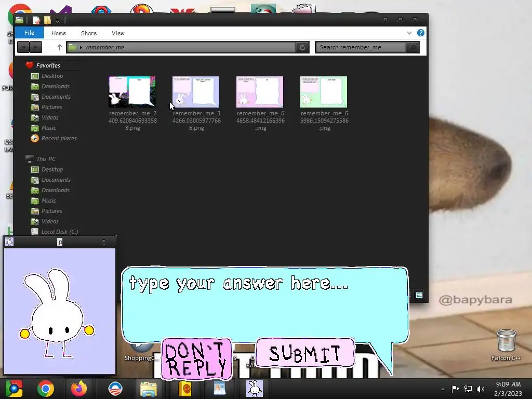This screenshot has height=399, width=532.
Task: Click the remember_me address bar
Action: 181,47
